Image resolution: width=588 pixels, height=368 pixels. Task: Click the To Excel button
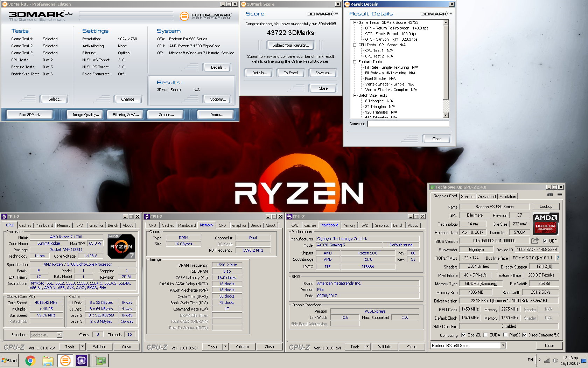pos(290,73)
